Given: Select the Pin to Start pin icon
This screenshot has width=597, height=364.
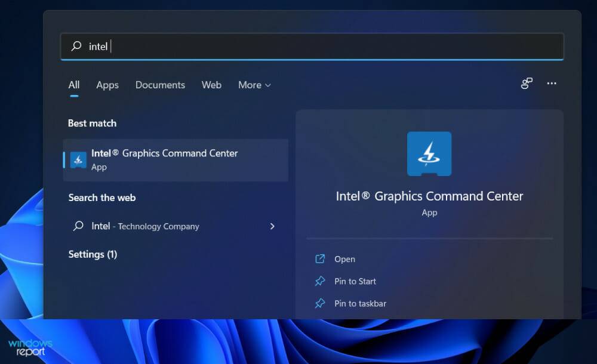Looking at the screenshot, I should [319, 281].
